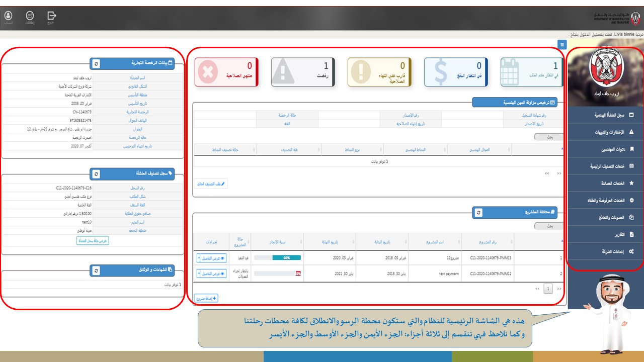
Task: Refresh the certificates and documents panel
Action: point(97,270)
